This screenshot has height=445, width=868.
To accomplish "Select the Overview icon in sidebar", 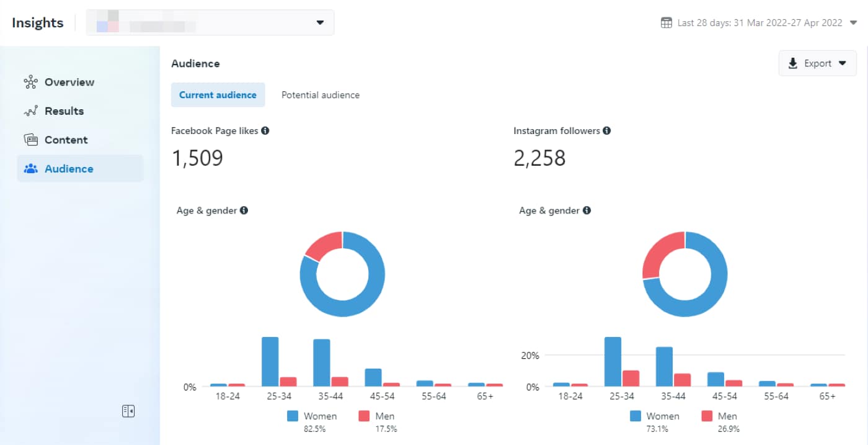I will (x=30, y=82).
